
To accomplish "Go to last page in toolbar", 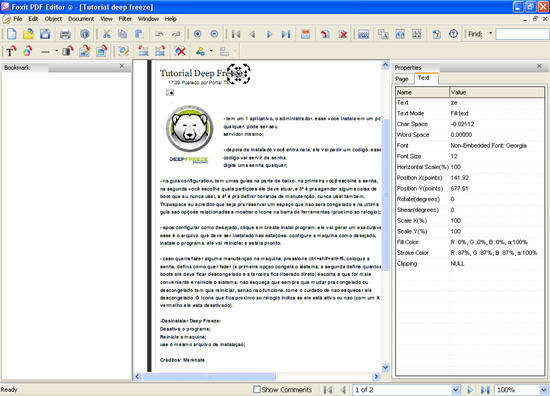I will (x=286, y=34).
